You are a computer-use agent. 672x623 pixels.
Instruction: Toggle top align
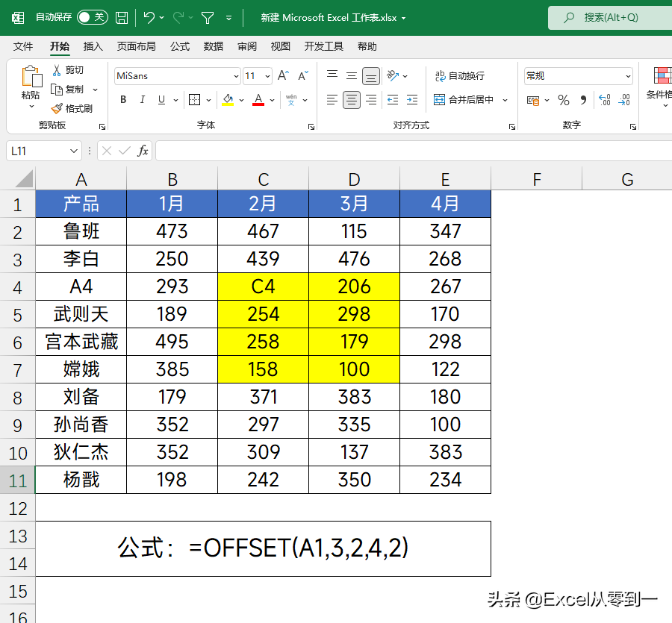click(x=332, y=76)
